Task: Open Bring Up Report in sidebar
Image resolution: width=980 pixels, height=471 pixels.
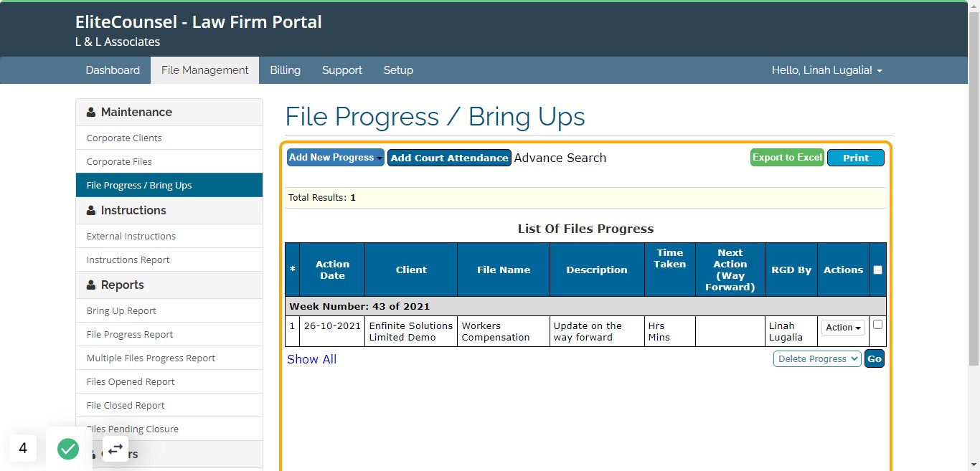Action: 169,310
